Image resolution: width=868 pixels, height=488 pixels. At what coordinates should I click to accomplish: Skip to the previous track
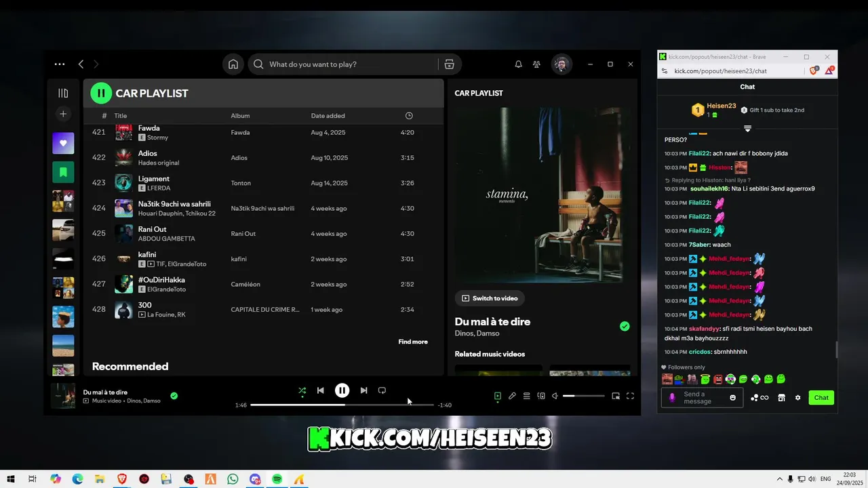pos(321,390)
